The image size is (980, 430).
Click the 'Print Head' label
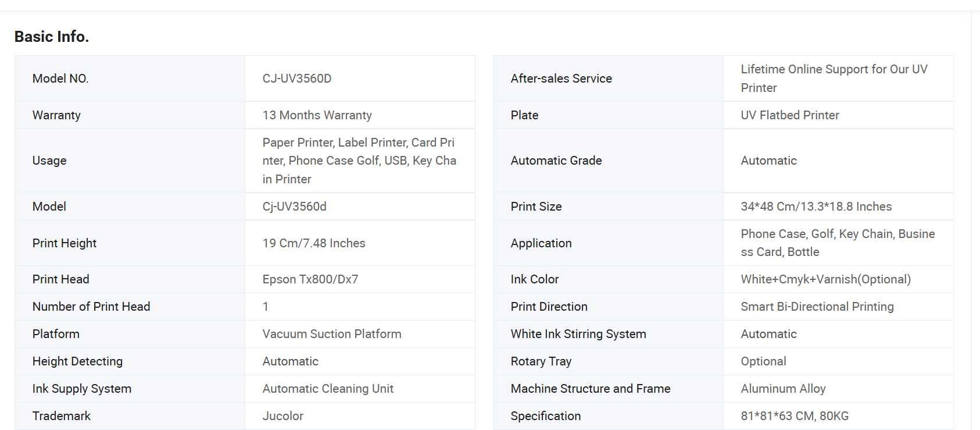click(x=61, y=279)
